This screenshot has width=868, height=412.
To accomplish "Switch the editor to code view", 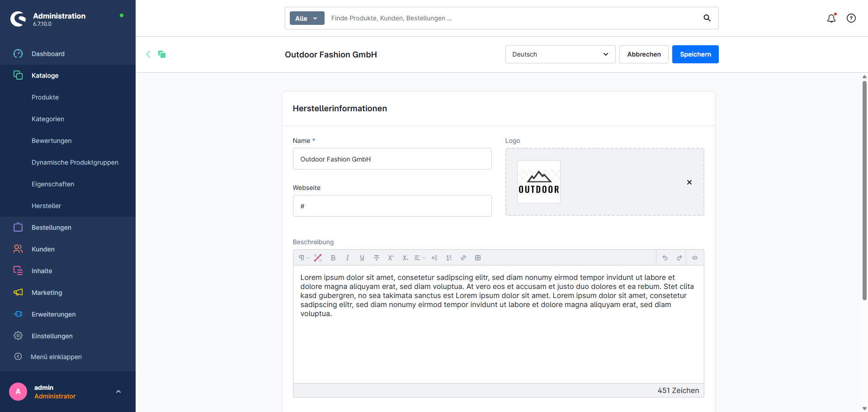I will click(695, 258).
